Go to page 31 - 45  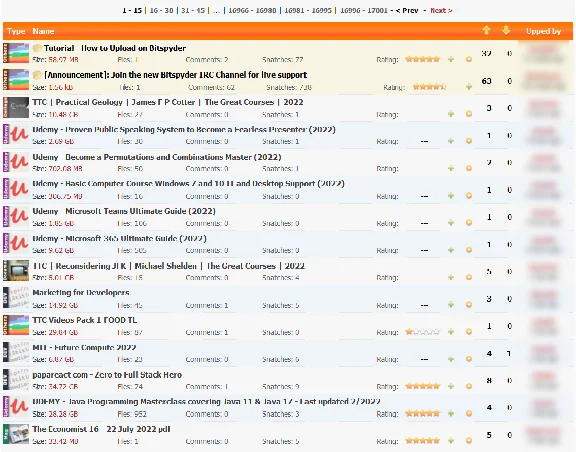click(193, 10)
